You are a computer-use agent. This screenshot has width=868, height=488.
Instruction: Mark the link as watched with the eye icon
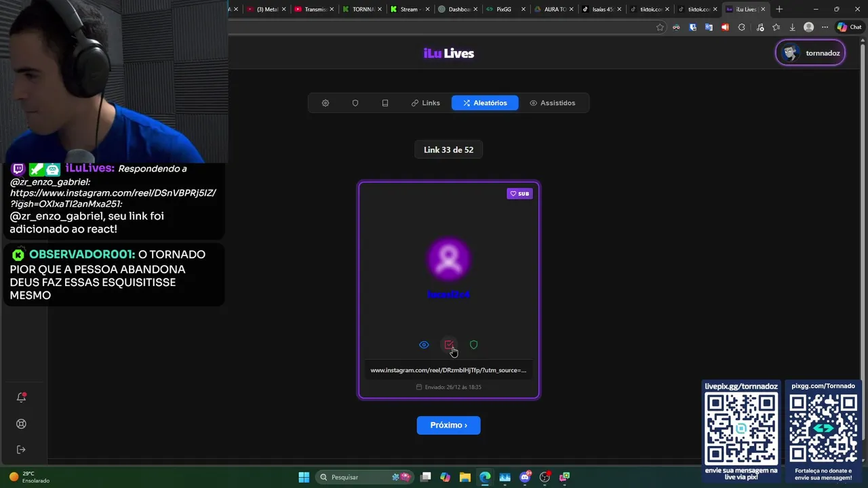(424, 345)
